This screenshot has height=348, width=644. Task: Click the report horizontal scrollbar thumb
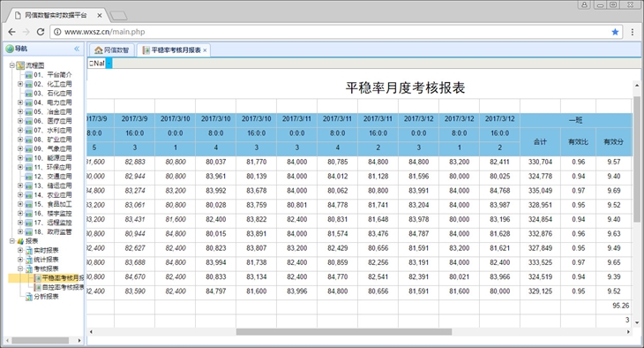coord(344,331)
